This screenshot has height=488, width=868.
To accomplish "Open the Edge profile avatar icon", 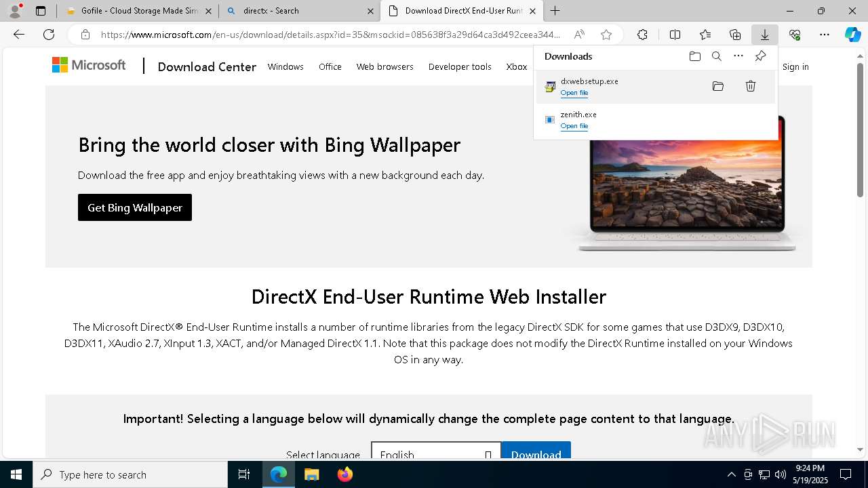I will [x=15, y=11].
